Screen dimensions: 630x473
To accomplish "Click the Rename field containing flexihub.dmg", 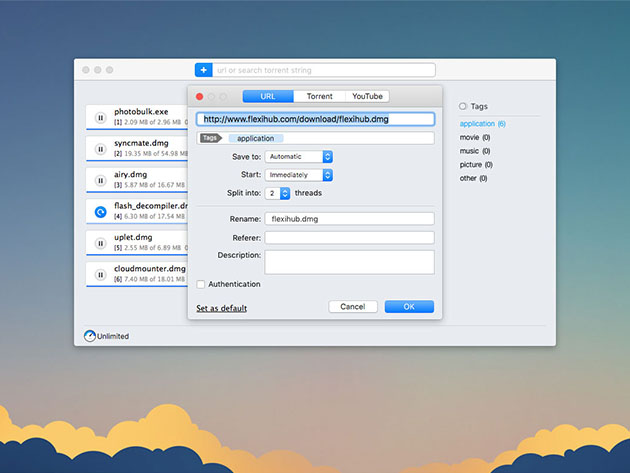I will (x=349, y=218).
